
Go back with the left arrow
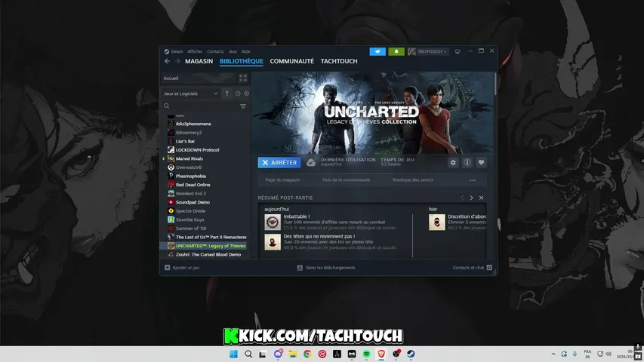coord(167,61)
